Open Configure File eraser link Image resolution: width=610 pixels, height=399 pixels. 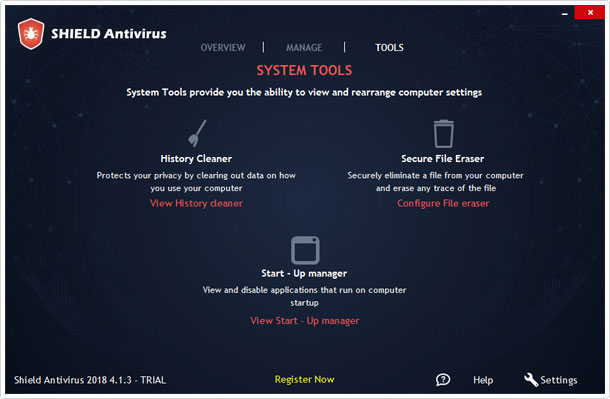[443, 203]
